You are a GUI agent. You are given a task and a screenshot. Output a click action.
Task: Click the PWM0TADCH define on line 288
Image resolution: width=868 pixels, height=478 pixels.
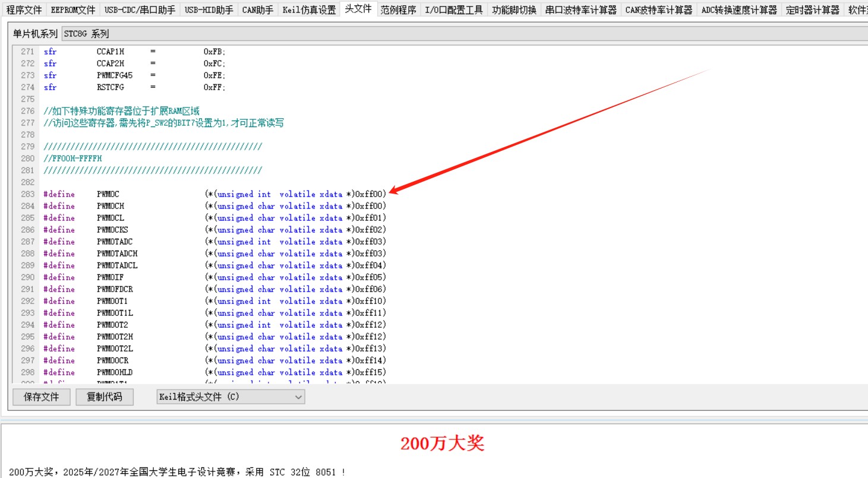(x=117, y=254)
